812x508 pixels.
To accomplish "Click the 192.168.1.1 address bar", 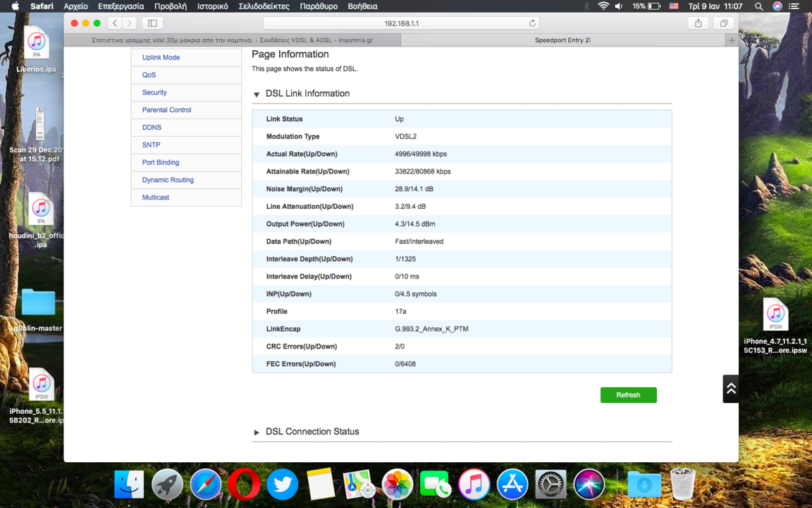I will point(401,23).
